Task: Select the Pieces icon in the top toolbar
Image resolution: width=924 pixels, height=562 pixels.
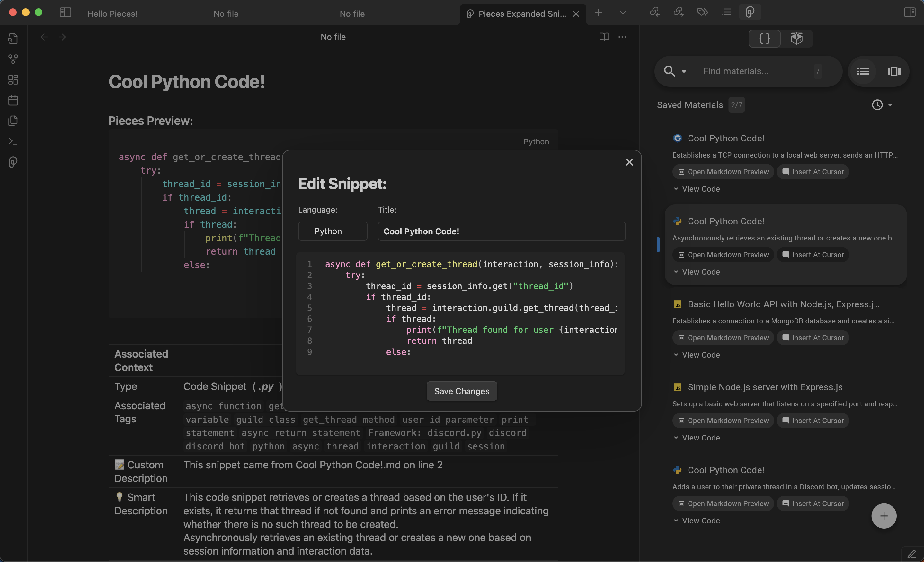Action: point(750,12)
